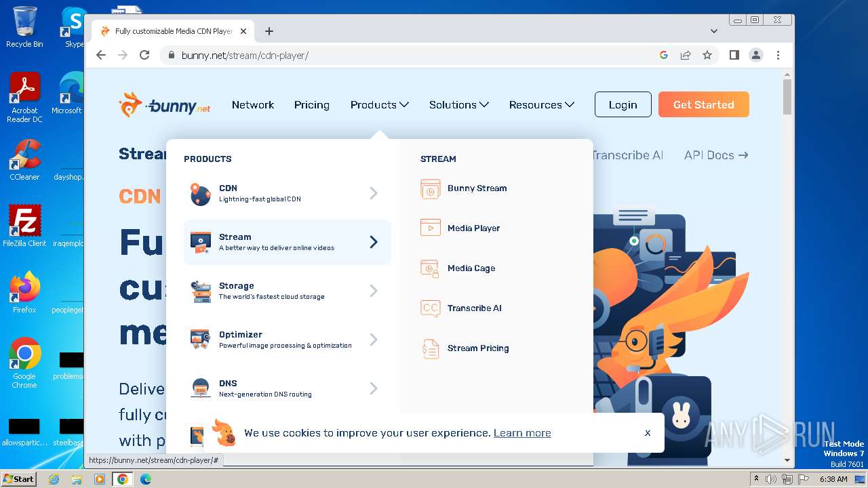Click the bunny.net logo
Image resolution: width=868 pixels, height=488 pixels.
pos(165,105)
